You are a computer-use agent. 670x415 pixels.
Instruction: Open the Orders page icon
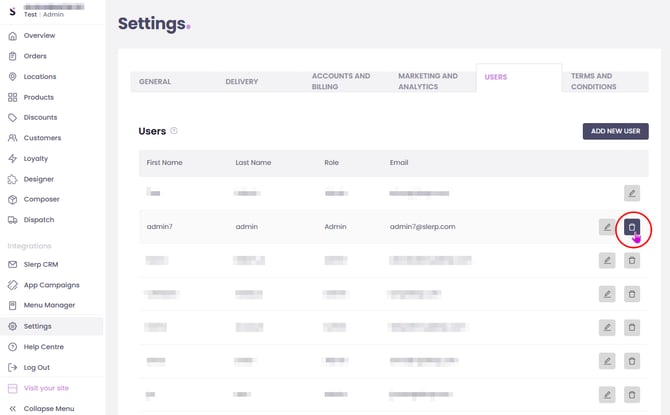(13, 56)
